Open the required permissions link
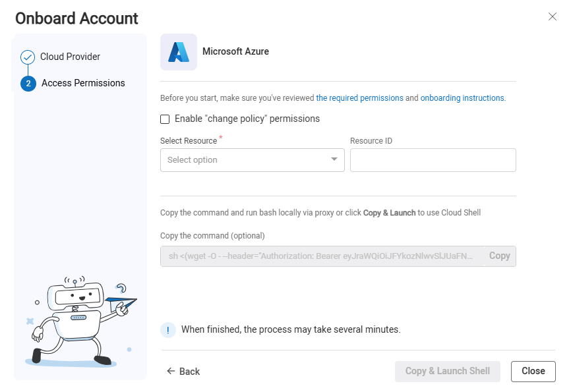The width and height of the screenshot is (571, 392). pos(359,98)
